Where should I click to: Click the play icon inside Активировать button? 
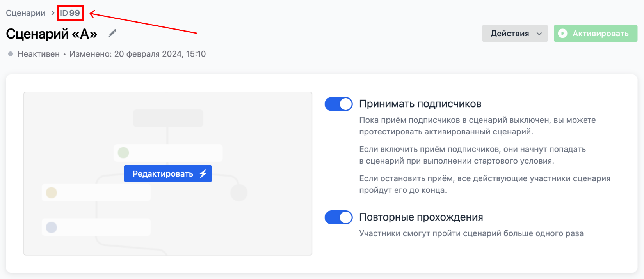click(x=563, y=33)
